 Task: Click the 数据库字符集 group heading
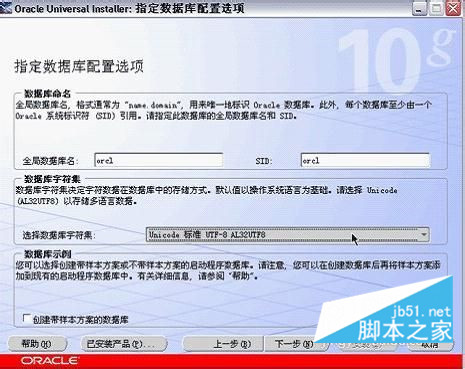(x=52, y=179)
